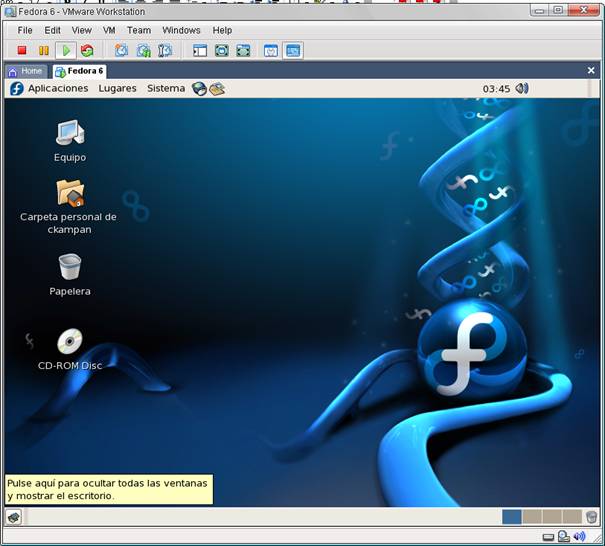Click the show desktop button
Image resolution: width=605 pixels, height=546 pixels.
14,517
